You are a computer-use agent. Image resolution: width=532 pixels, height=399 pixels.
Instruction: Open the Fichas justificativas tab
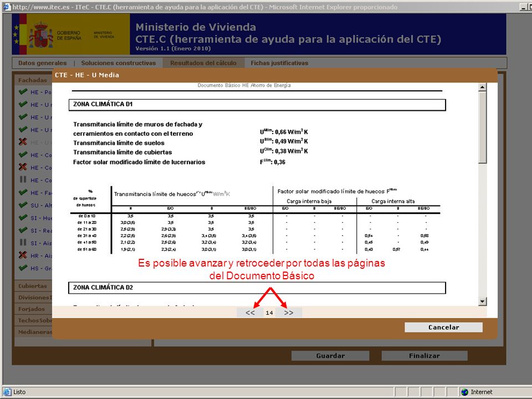(279, 63)
